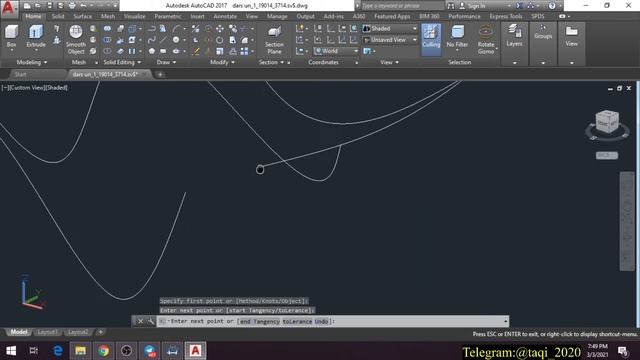Add a new drawing tab with plus
Viewport: 640px width, 360px height.
point(160,74)
